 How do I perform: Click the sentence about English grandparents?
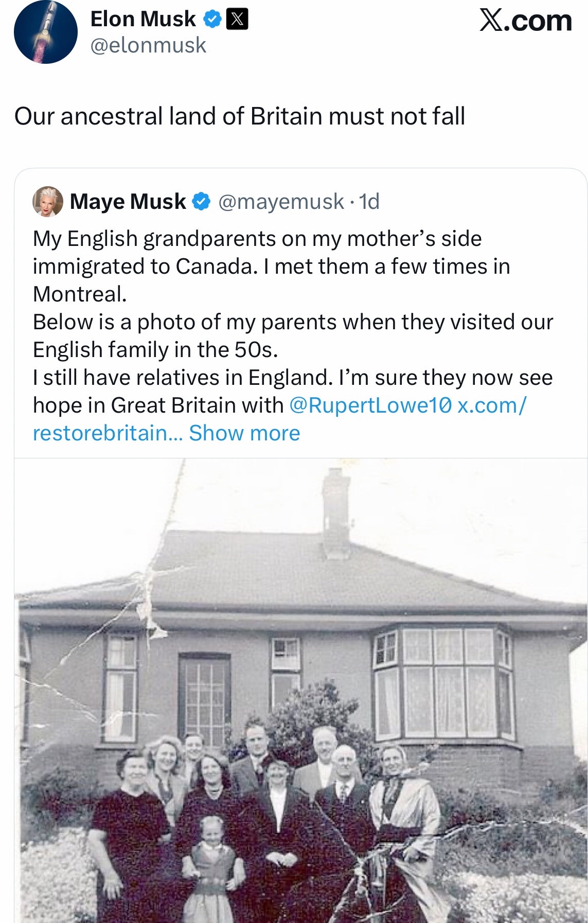257,239
